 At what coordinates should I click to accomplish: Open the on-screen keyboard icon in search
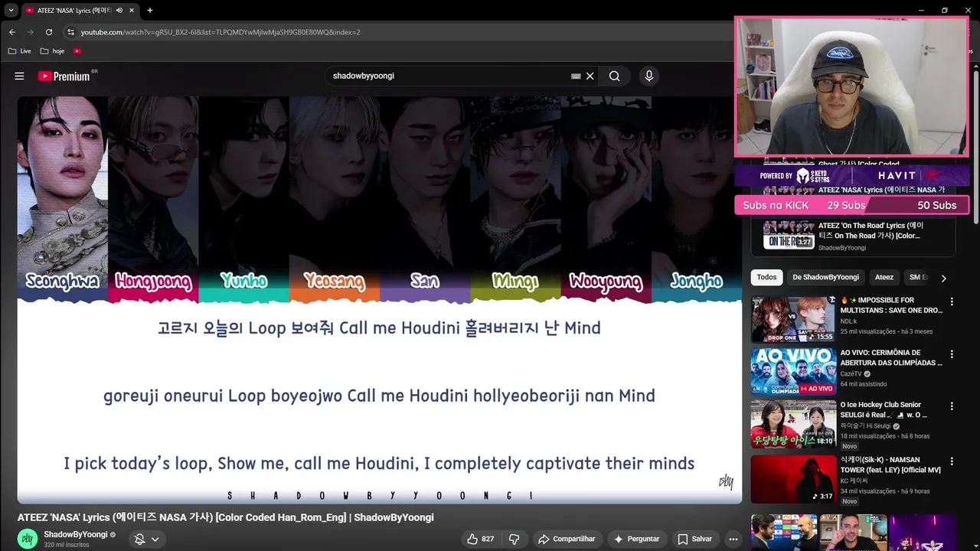point(576,77)
